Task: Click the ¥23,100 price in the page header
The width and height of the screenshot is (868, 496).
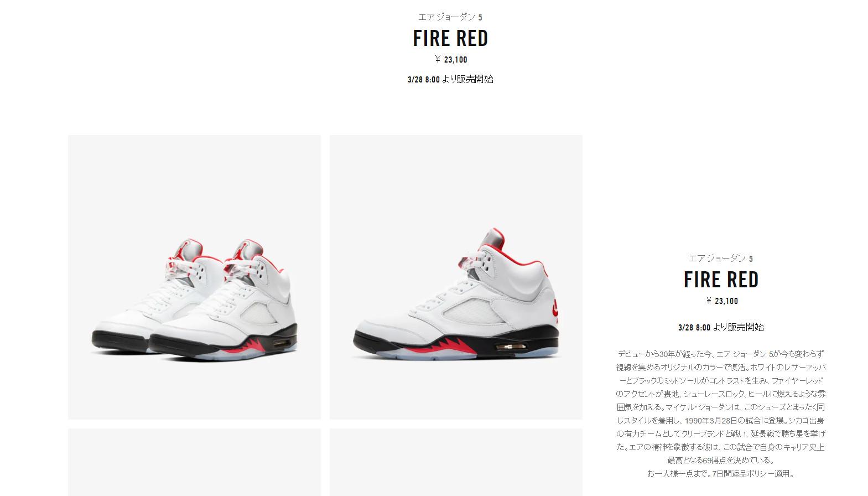Action: point(450,60)
